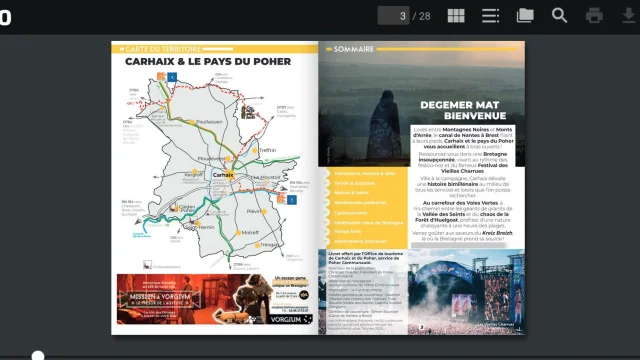
Task: Click the total page count '/ 28'
Action: point(422,16)
